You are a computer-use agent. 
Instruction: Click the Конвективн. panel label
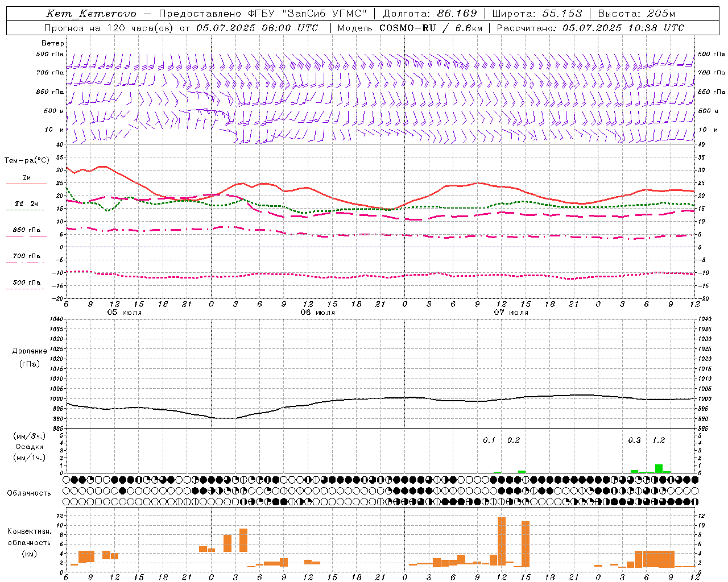[x=29, y=531]
